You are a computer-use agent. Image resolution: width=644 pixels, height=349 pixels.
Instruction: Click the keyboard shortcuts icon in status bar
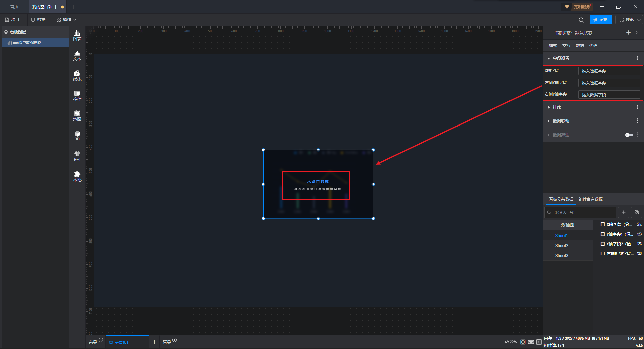point(531,342)
